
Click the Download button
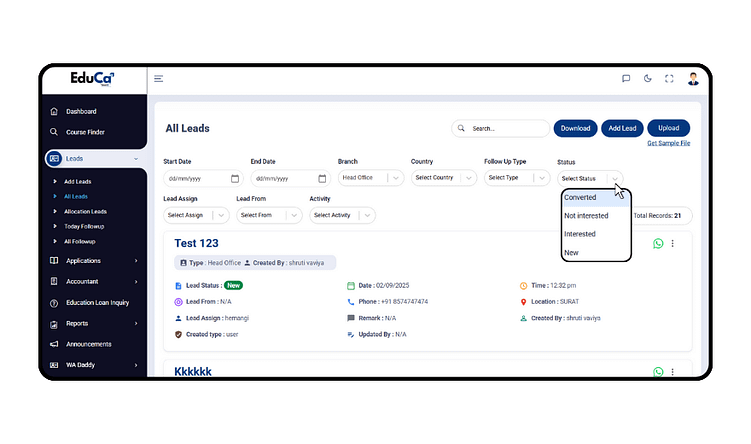575,128
